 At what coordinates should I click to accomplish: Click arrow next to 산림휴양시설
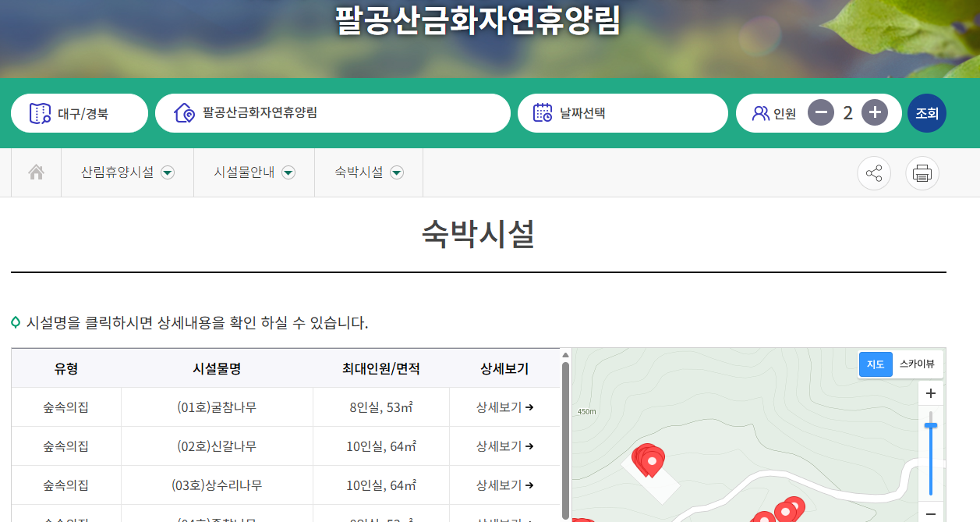pos(168,173)
